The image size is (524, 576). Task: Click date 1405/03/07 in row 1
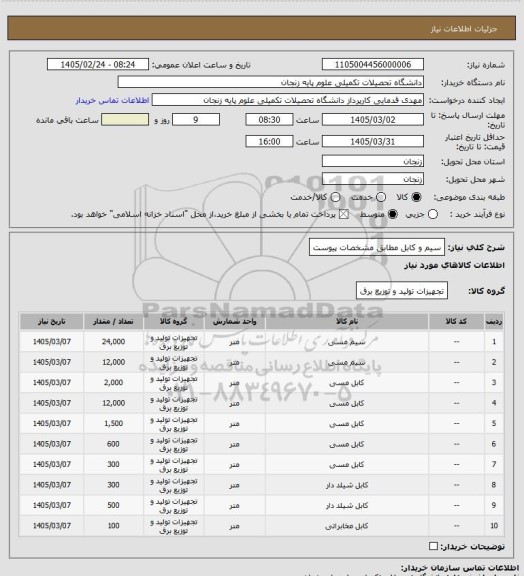(52, 342)
